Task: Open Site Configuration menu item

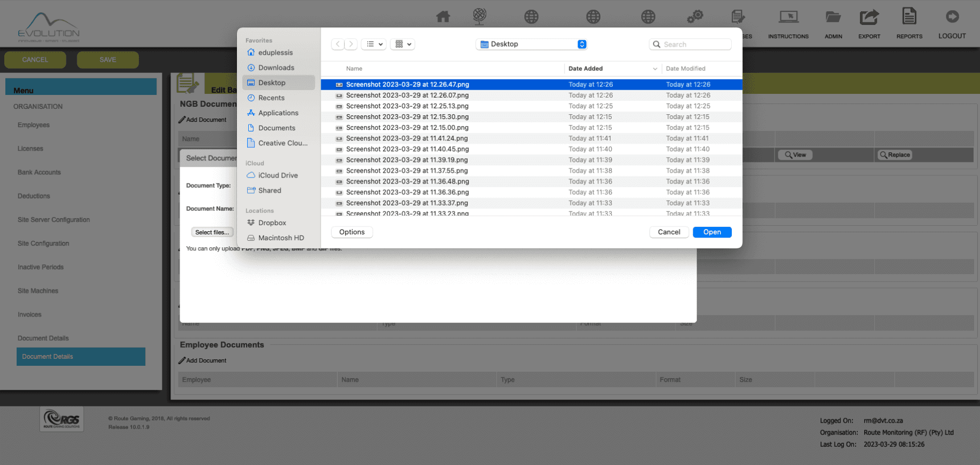Action: (x=43, y=243)
